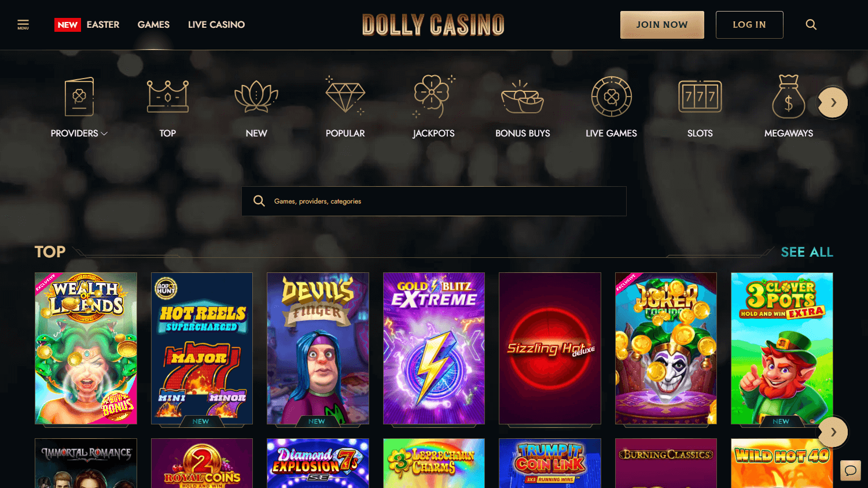Viewport: 868px width, 488px height.
Task: Select the Top crown category icon
Action: point(168,96)
